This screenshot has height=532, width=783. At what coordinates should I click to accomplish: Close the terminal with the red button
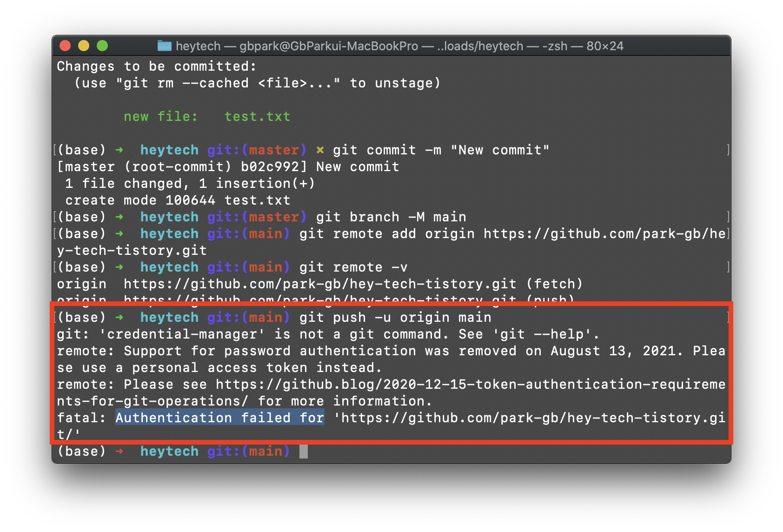[65, 46]
